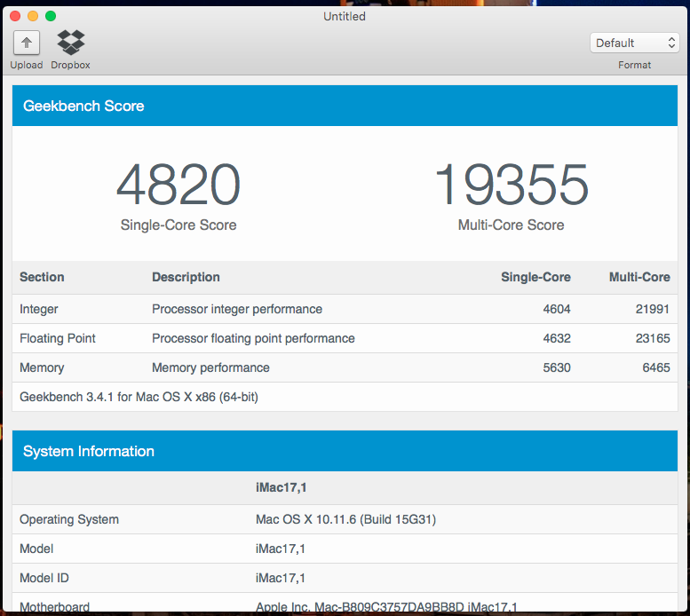
Task: Click Mac OS X 10.11.6 build value
Action: pos(345,519)
